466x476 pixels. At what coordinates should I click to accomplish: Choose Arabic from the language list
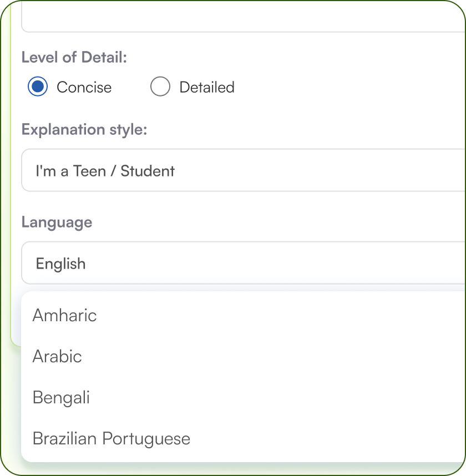(x=57, y=356)
